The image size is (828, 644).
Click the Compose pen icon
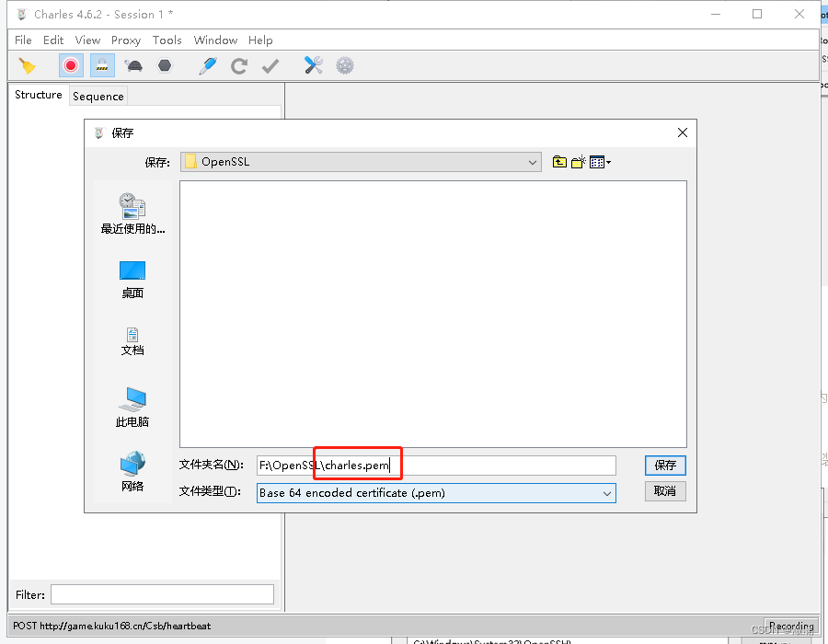pos(208,66)
